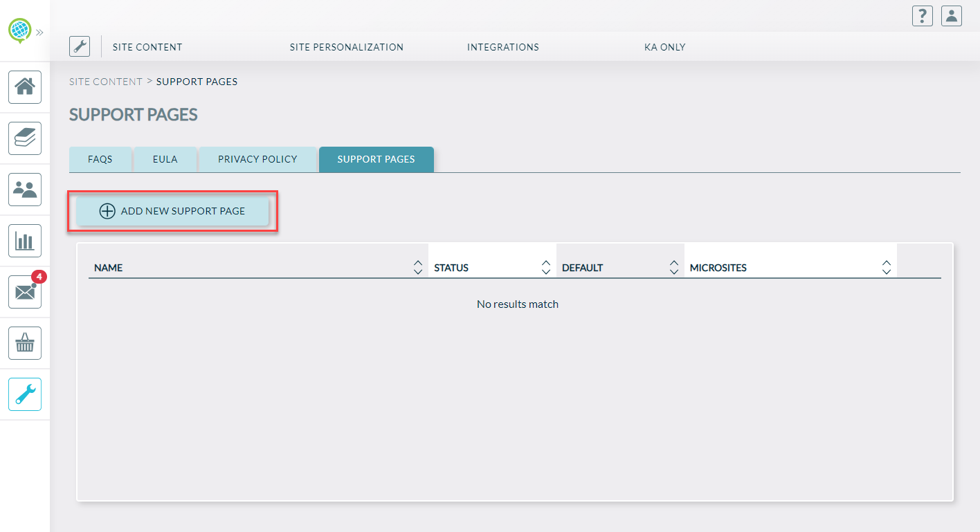This screenshot has height=532, width=980.
Task: Expand sidebar with double chevron
Action: click(x=40, y=32)
